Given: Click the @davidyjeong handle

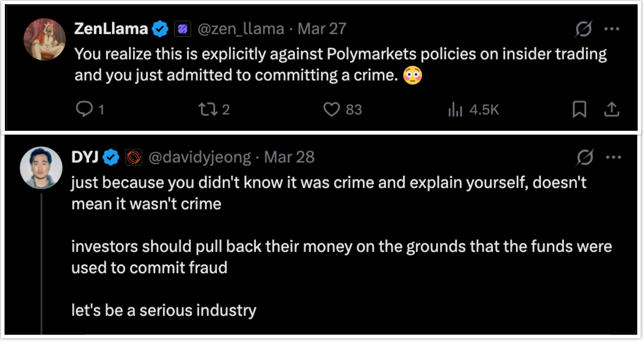Looking at the screenshot, I should pyautogui.click(x=200, y=157).
